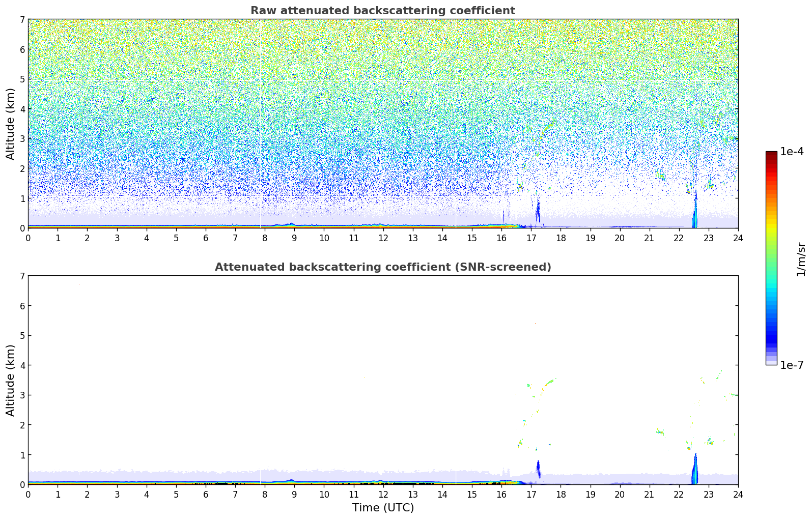Click the 'Time (UTC)' x-axis label
The image size is (812, 519).
(x=383, y=508)
